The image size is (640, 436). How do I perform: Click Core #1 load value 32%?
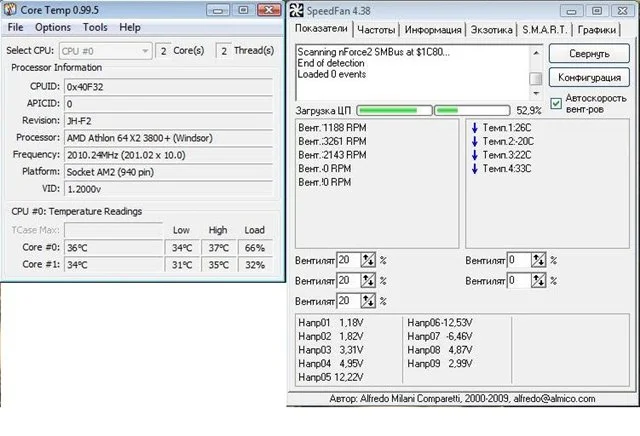coord(255,265)
